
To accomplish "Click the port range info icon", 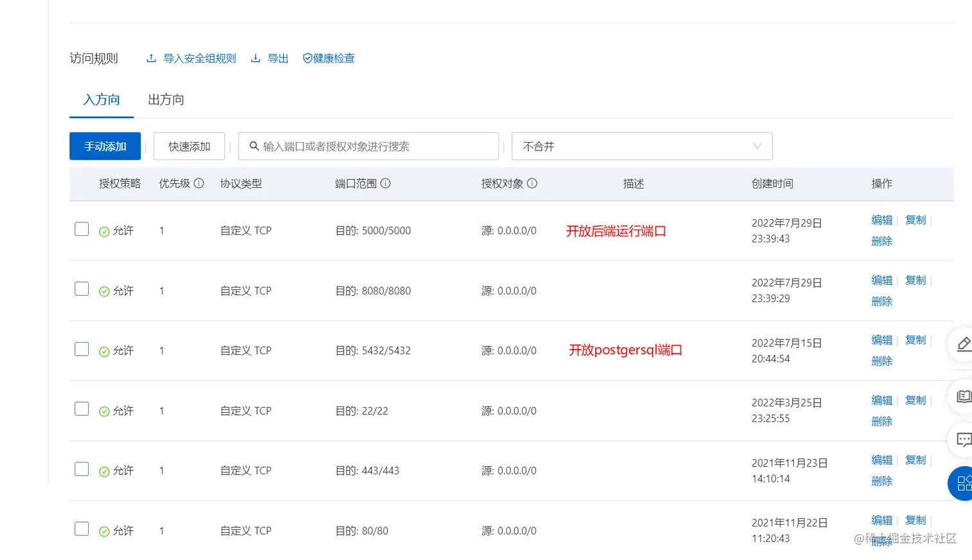I will click(385, 183).
